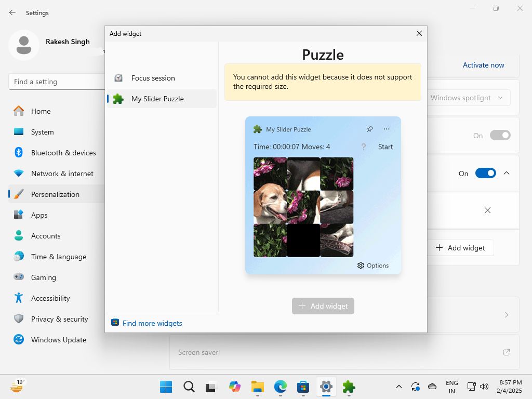
Task: Open Microsoft Store from the taskbar
Action: tap(303, 387)
